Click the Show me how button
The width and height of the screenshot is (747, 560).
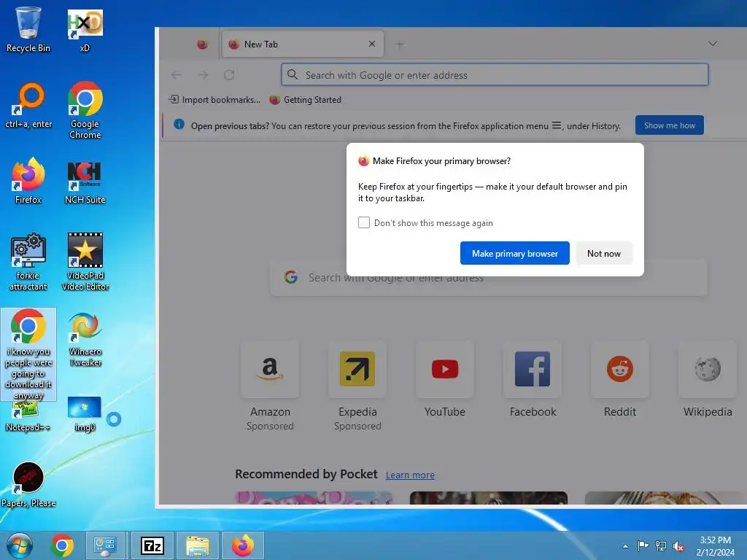point(670,125)
